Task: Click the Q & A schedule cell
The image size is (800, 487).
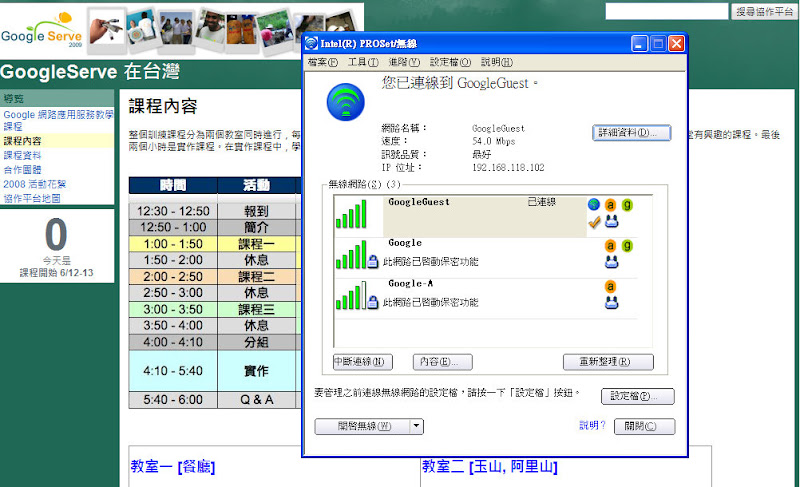Action: point(256,400)
